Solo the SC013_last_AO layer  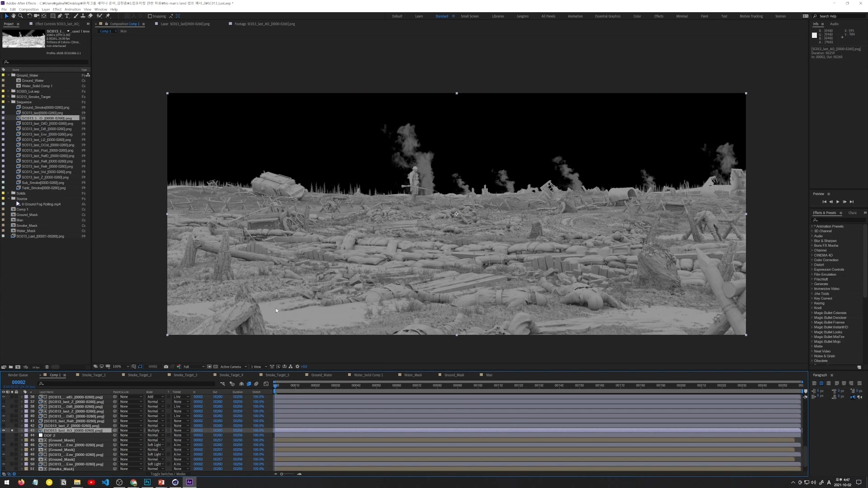coord(12,430)
